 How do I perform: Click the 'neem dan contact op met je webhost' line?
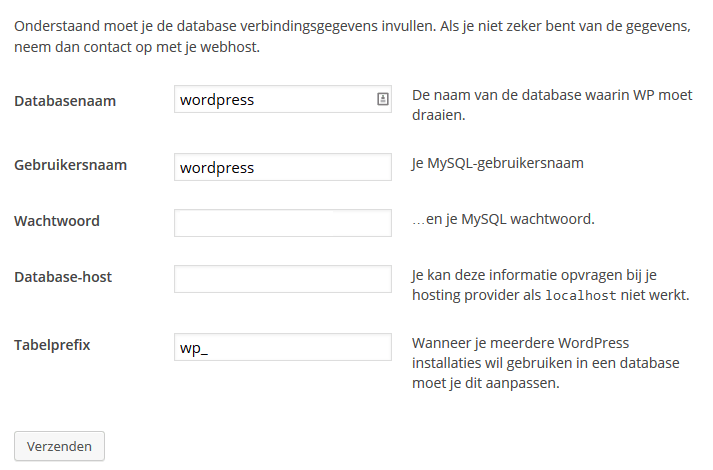click(x=137, y=47)
